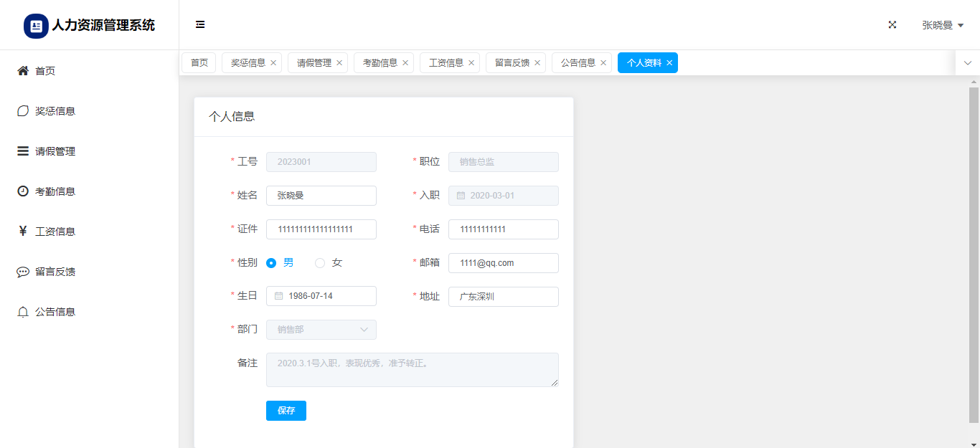Screen dimensions: 980x448
Task: Open rewards and penalties via its sidebar icon
Action: [23, 111]
